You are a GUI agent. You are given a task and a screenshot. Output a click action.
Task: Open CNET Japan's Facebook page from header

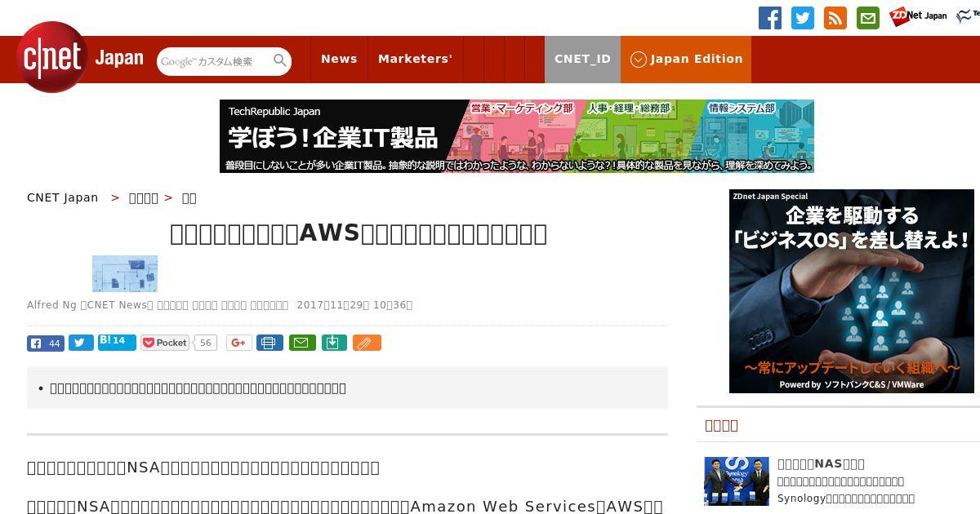coord(769,18)
